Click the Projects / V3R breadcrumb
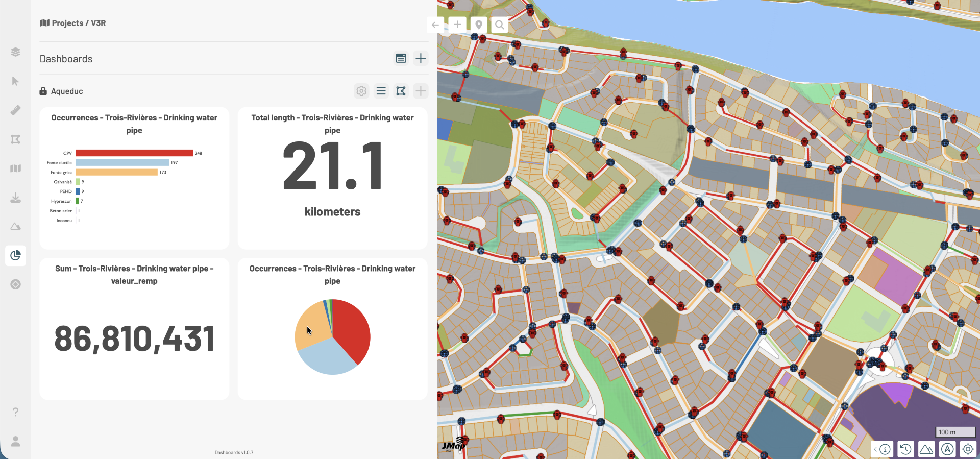The image size is (980, 459). (x=73, y=23)
